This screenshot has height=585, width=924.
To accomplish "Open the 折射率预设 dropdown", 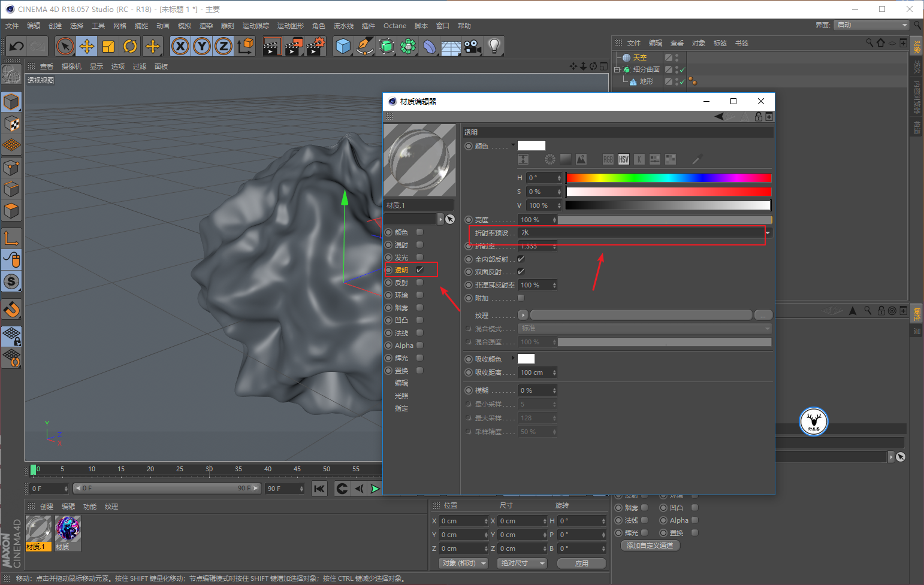I will pyautogui.click(x=645, y=233).
